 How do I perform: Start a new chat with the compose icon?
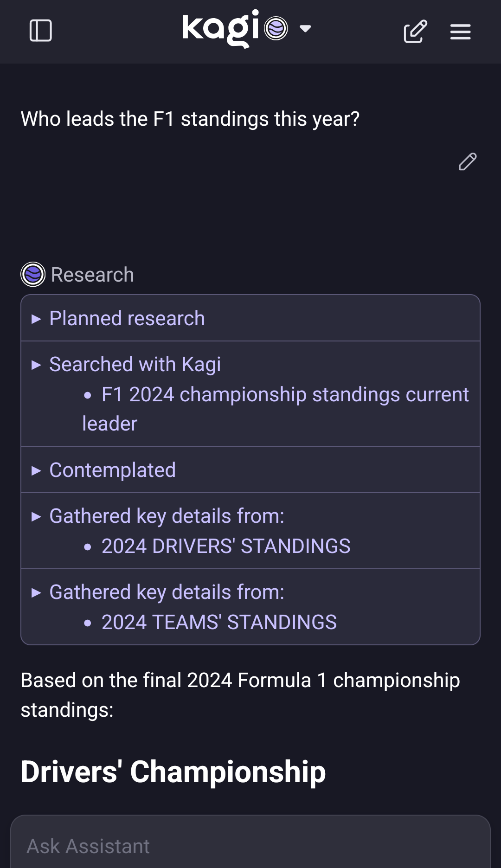414,31
